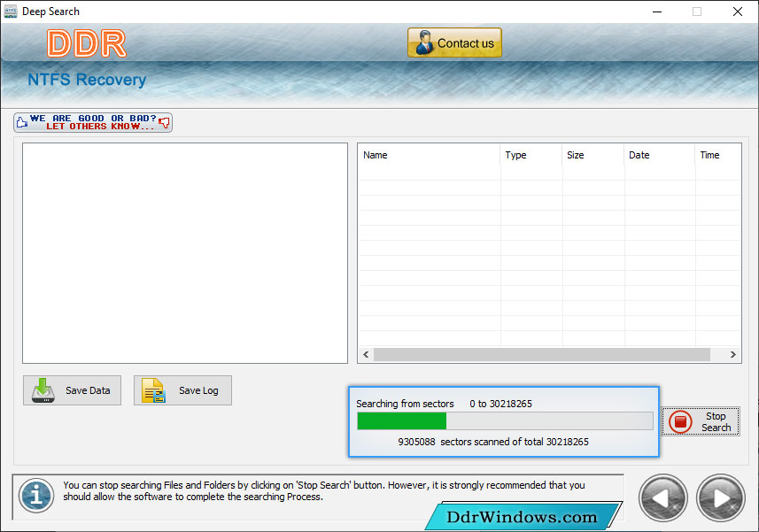Go back with the previous arrow button
Image resolution: width=759 pixels, height=532 pixels.
pos(663,498)
